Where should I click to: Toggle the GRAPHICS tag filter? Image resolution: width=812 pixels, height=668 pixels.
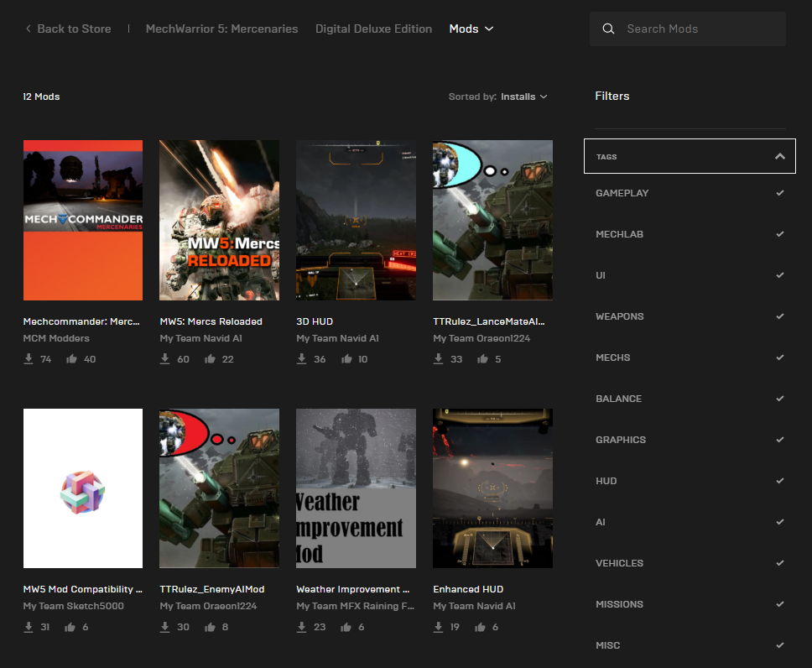click(690, 440)
